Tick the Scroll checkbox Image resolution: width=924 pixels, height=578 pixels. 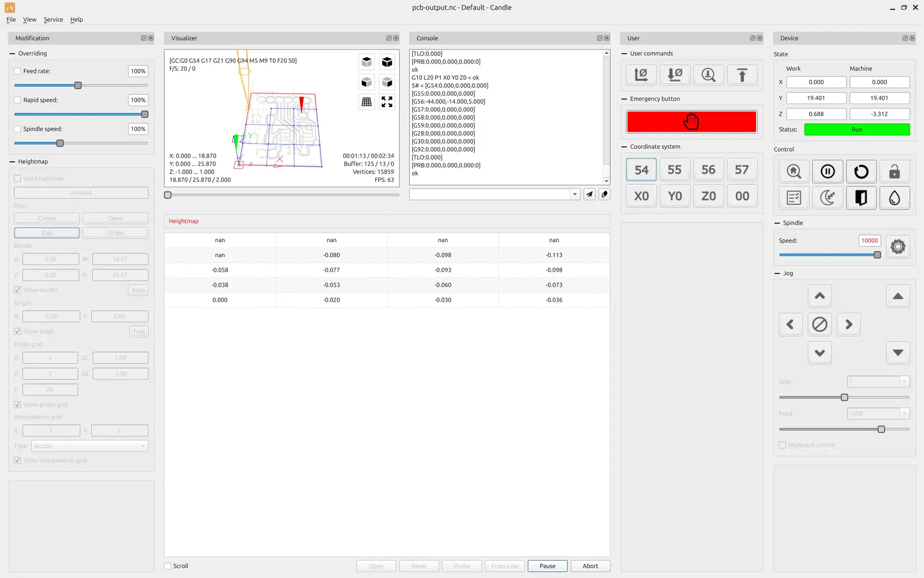click(x=167, y=566)
